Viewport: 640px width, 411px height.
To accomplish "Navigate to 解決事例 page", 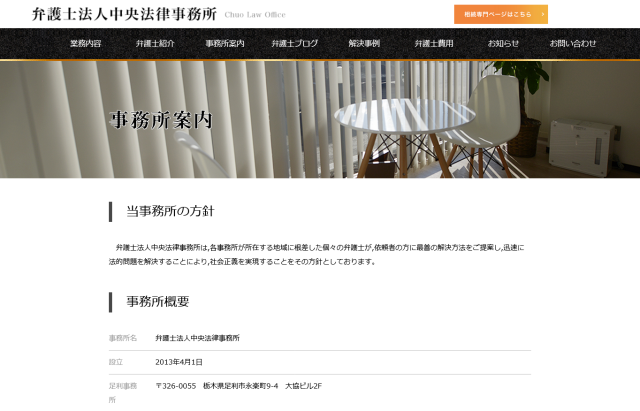I will point(364,43).
